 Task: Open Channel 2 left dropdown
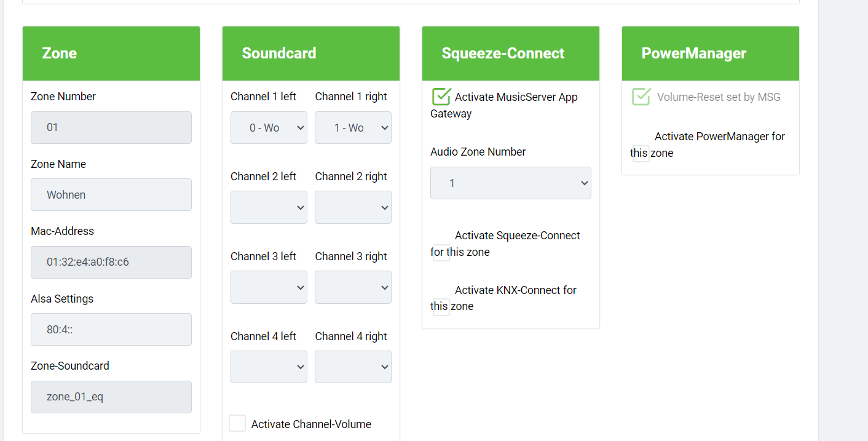(x=269, y=207)
